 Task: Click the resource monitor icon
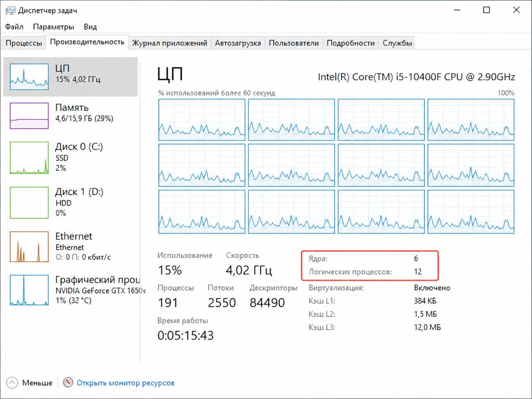click(x=68, y=383)
